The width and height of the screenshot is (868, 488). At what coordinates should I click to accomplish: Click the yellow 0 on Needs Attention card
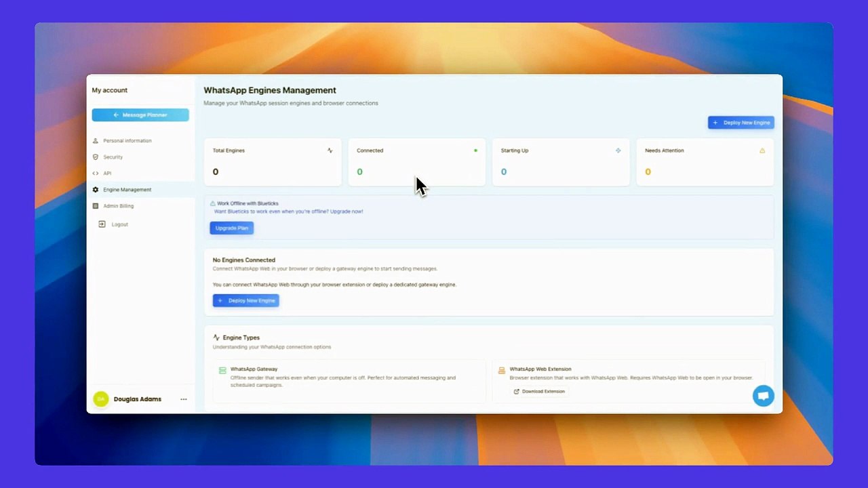pos(648,171)
